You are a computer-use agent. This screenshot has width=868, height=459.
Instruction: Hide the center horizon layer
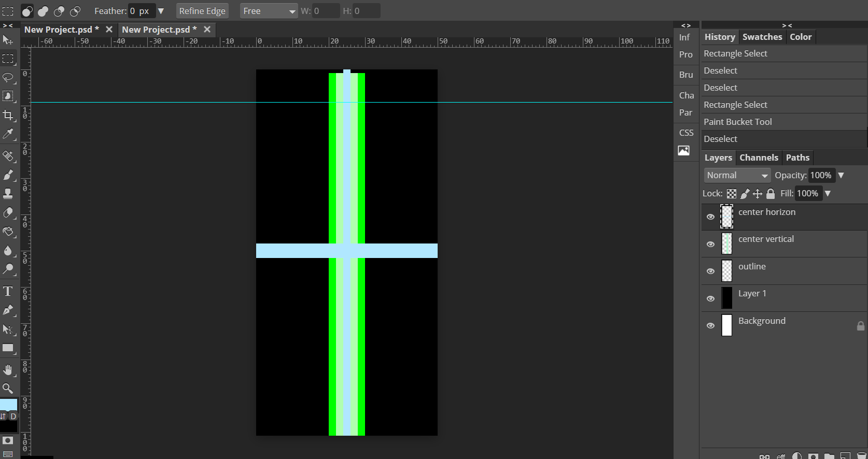click(711, 217)
